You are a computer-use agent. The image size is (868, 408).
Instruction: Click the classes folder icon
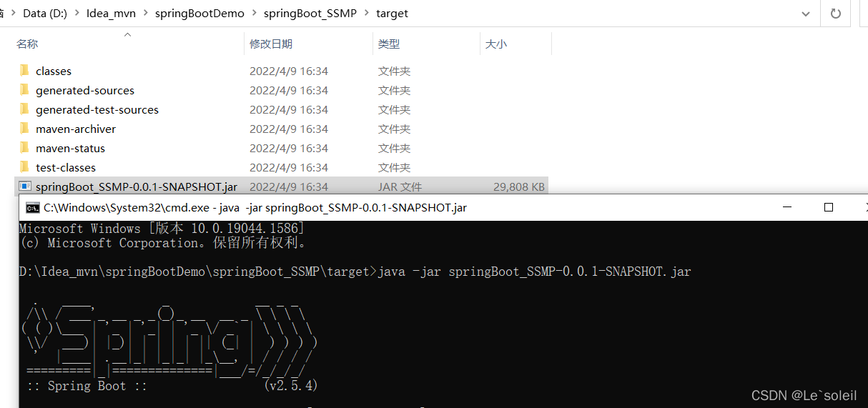coord(24,71)
